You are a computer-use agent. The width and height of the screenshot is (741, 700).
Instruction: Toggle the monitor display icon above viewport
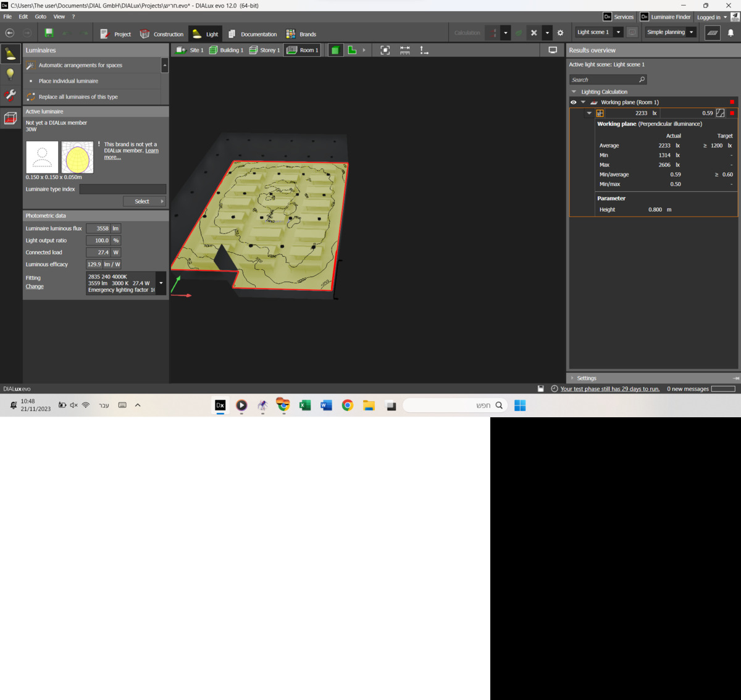[x=553, y=50]
